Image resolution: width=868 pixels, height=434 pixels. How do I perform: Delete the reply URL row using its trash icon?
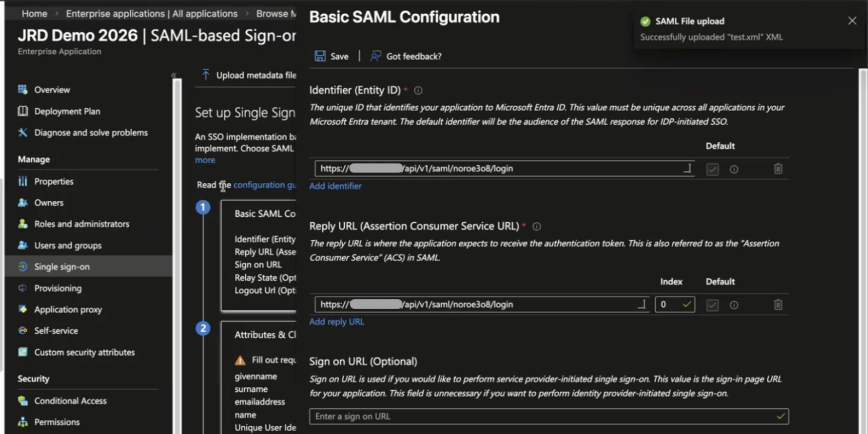(x=778, y=304)
